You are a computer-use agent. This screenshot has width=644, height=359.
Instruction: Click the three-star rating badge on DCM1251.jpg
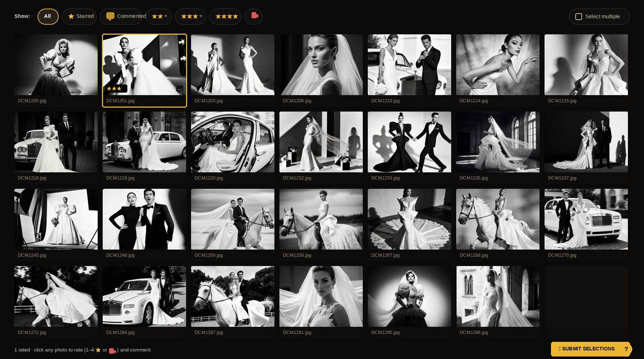point(114,89)
